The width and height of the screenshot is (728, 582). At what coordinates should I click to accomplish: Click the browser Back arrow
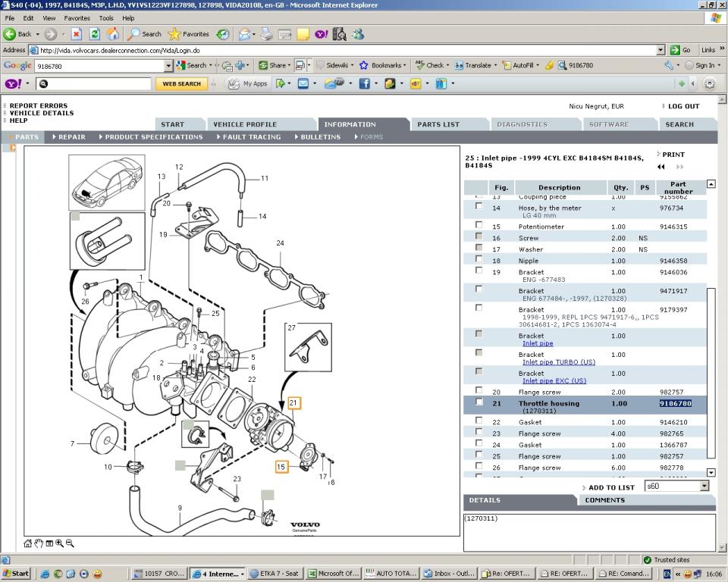9,34
